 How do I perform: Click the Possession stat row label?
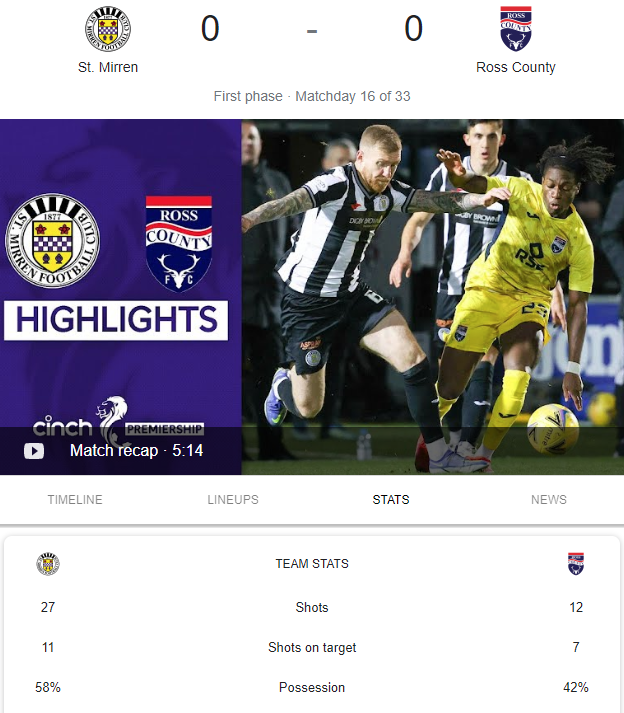[x=312, y=688]
